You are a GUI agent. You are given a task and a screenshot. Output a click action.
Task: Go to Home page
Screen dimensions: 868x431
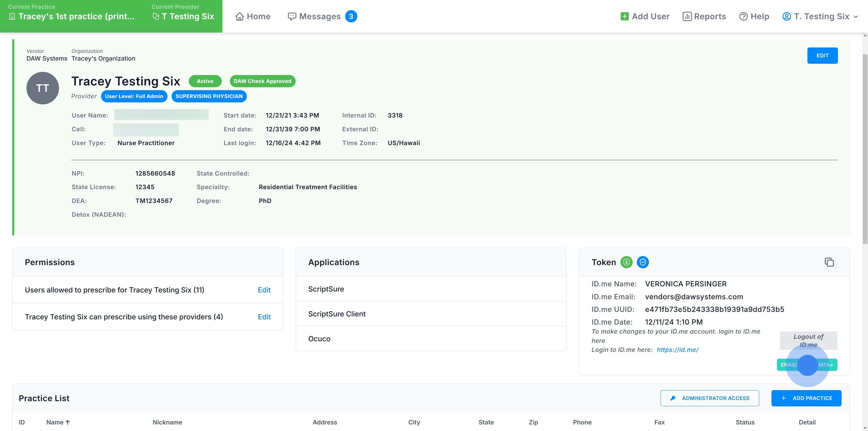point(253,16)
